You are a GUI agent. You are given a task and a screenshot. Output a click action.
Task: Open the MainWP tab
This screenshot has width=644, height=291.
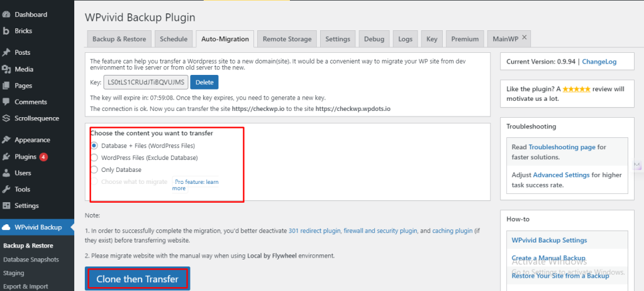[505, 39]
